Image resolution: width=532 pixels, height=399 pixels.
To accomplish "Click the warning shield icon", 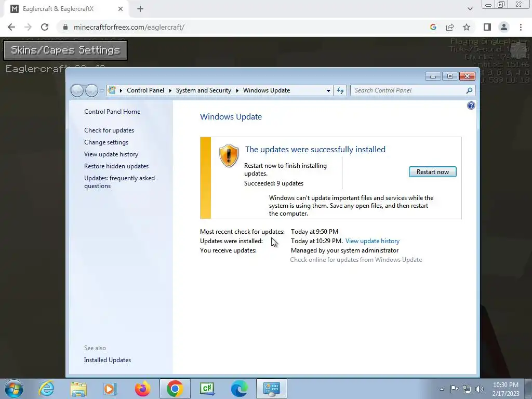I will click(229, 156).
